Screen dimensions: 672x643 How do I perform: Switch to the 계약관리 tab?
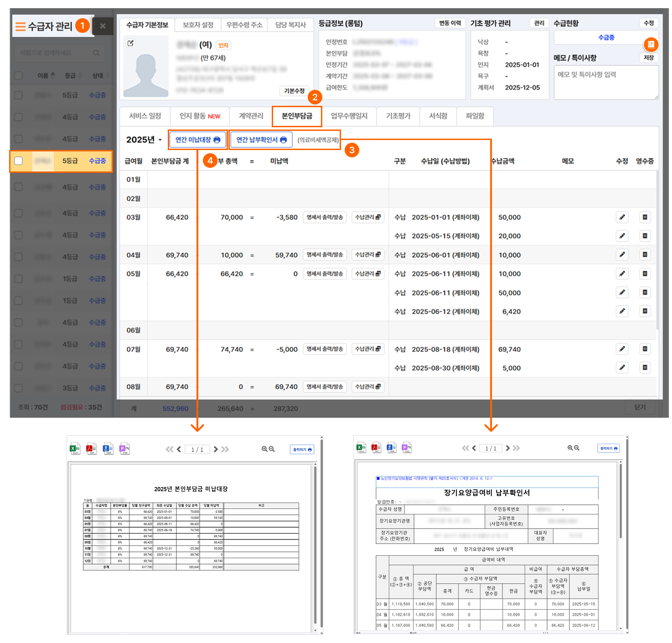[x=251, y=116]
